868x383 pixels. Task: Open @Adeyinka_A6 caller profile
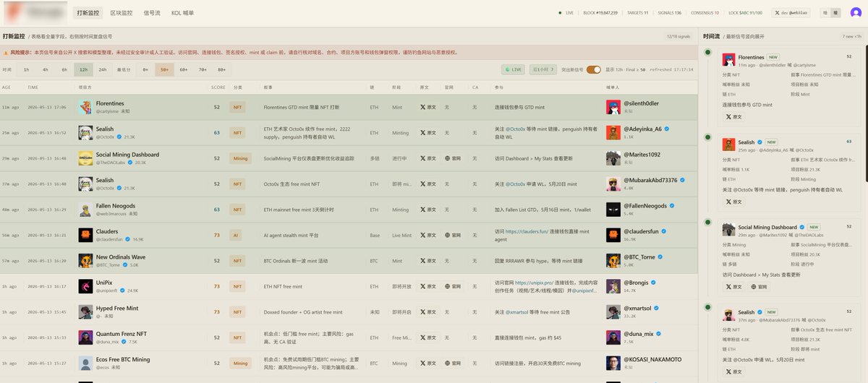click(642, 129)
